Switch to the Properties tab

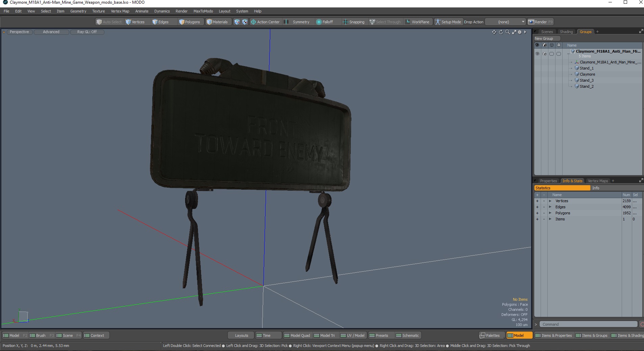click(x=548, y=181)
